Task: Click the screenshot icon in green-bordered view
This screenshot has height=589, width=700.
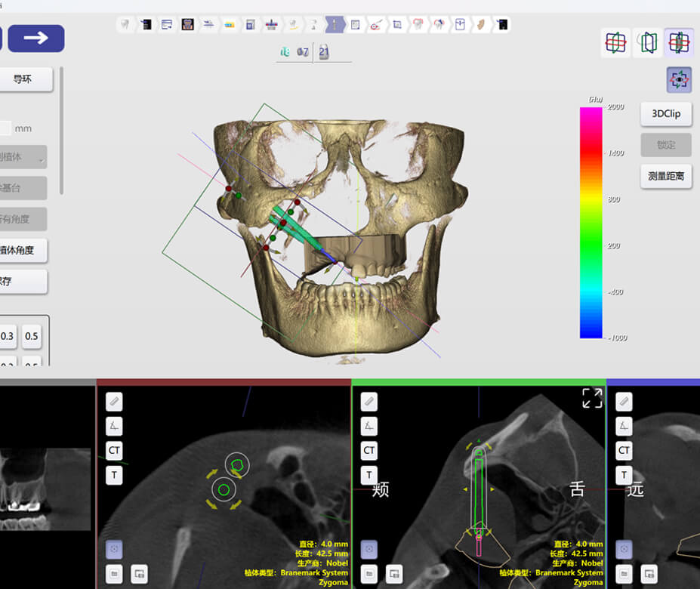Action: (393, 574)
